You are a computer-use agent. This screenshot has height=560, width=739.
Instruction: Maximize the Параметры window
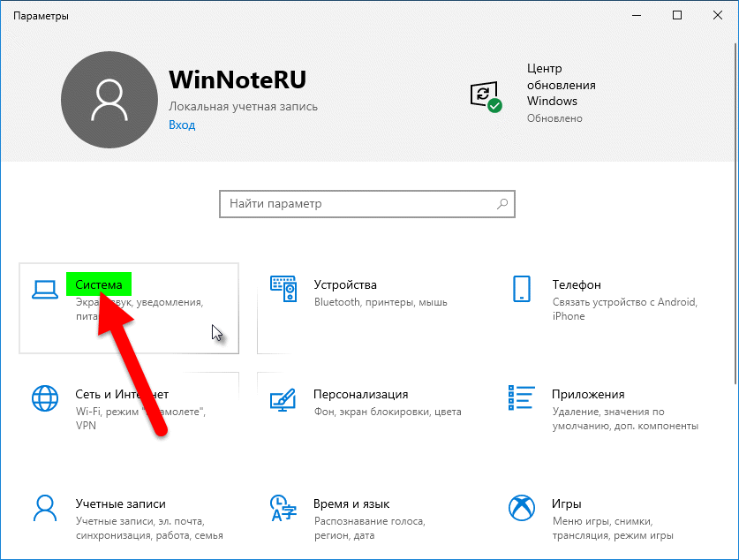[x=677, y=16]
